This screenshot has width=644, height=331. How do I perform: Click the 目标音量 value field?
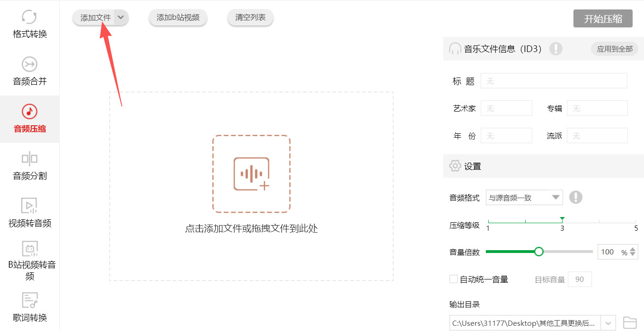pyautogui.click(x=580, y=279)
